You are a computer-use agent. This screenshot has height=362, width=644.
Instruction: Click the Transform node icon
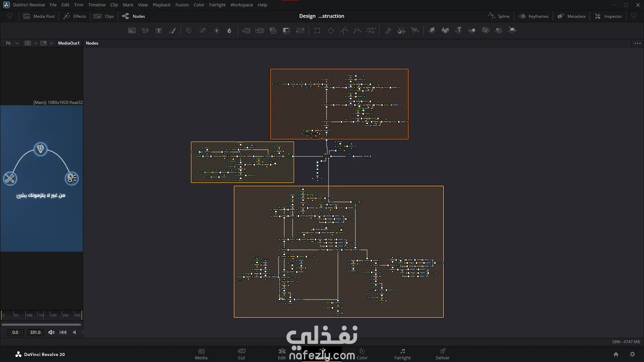click(x=300, y=31)
